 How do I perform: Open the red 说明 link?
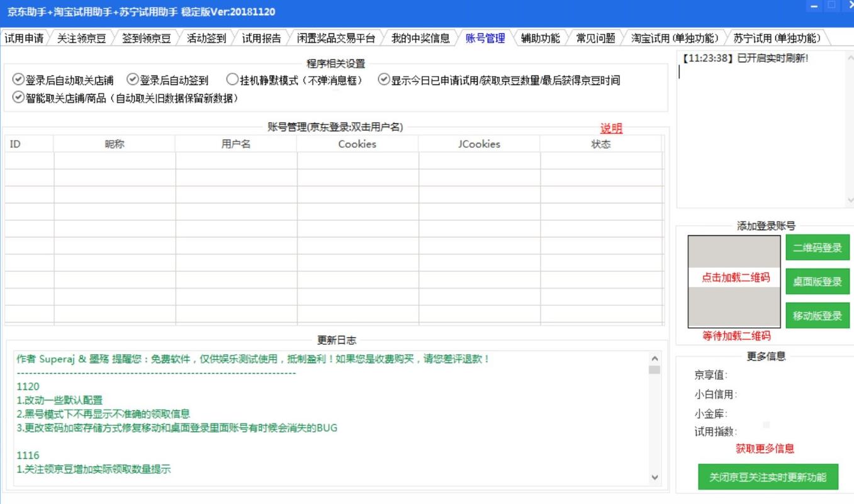pos(611,128)
